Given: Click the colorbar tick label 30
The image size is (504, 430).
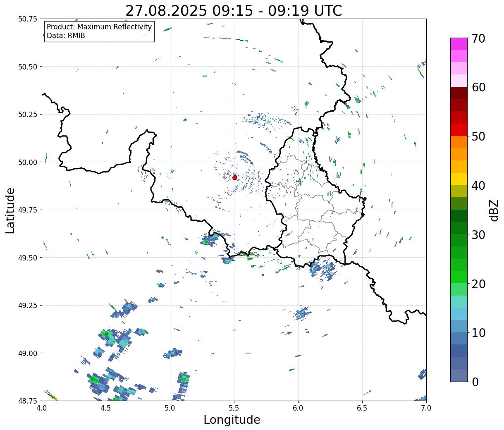Looking at the screenshot, I should tap(478, 235).
